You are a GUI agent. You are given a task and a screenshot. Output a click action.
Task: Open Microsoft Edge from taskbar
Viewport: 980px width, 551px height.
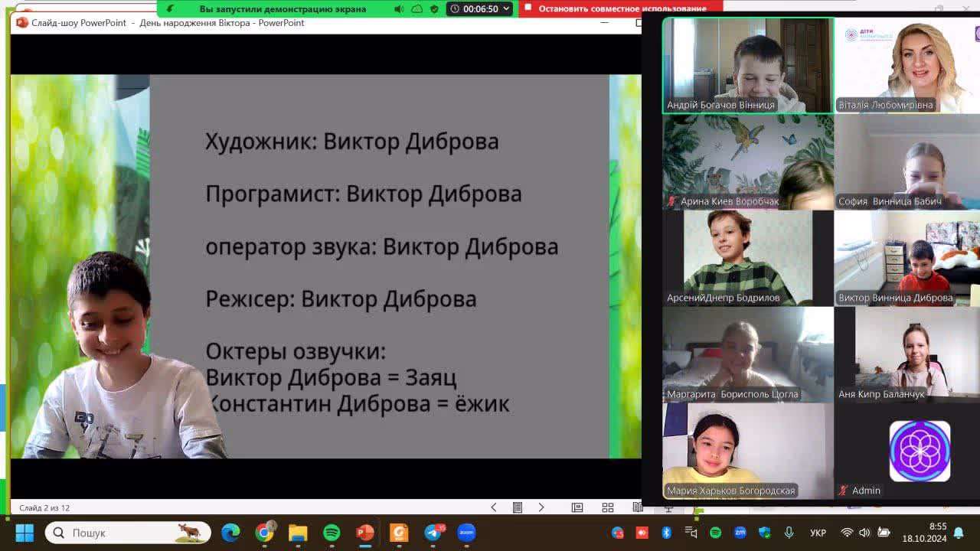(x=230, y=533)
